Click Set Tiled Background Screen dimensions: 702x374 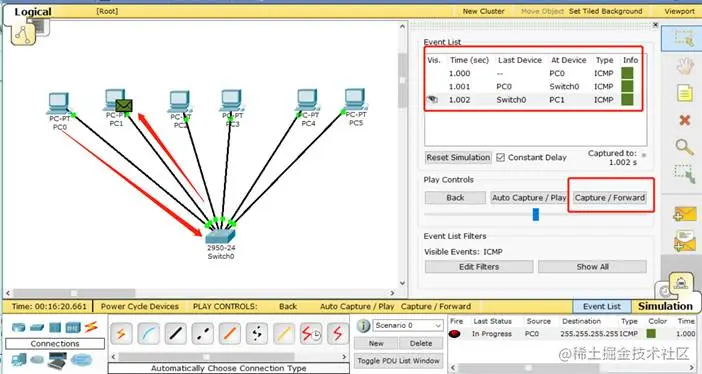pyautogui.click(x=605, y=11)
